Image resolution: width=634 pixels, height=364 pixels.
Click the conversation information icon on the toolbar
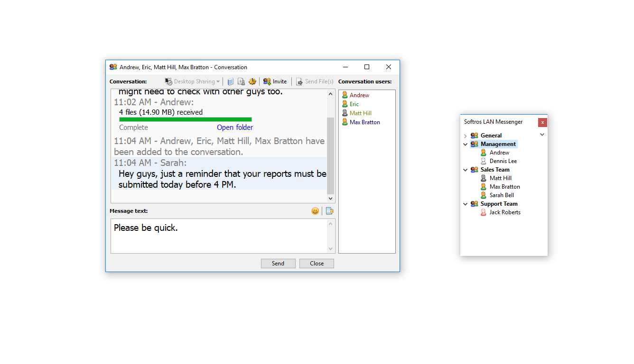tap(241, 81)
